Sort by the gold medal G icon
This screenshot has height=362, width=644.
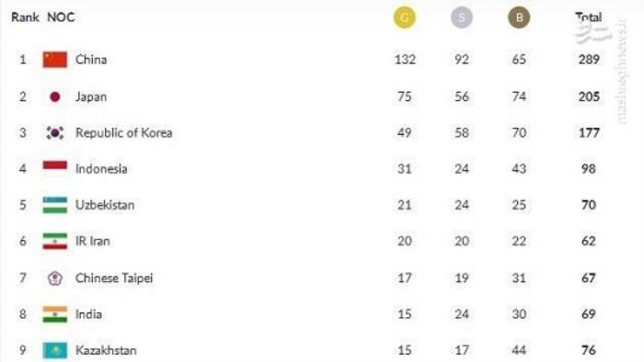coord(405,17)
